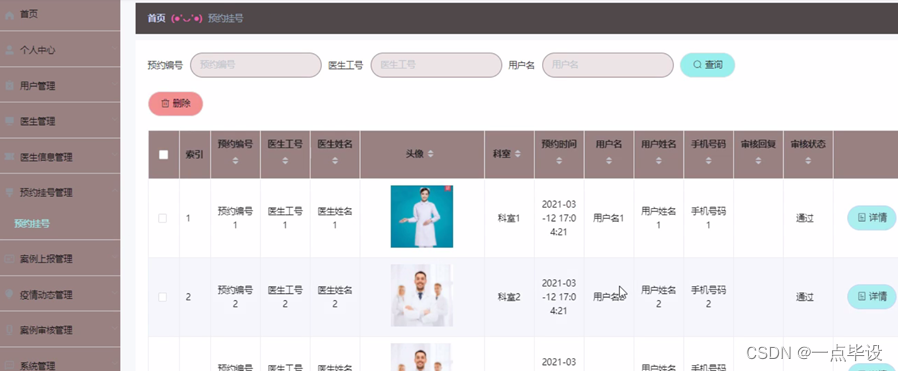Click 医生姓名 2 cell
Image resolution: width=898 pixels, height=371 pixels.
[x=335, y=297]
